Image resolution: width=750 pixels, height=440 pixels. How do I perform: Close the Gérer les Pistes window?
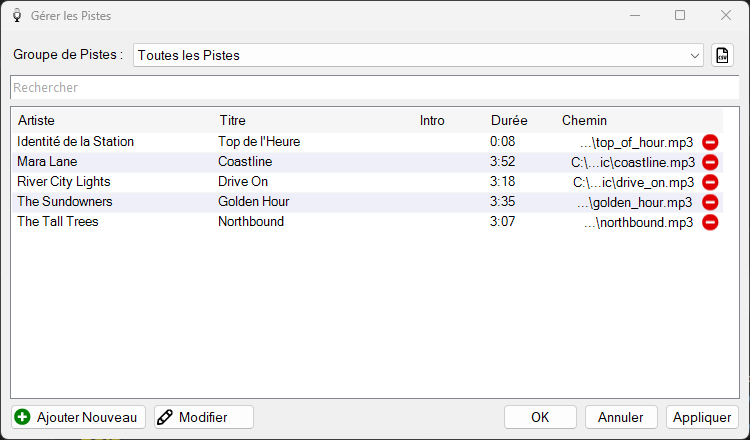pyautogui.click(x=726, y=15)
